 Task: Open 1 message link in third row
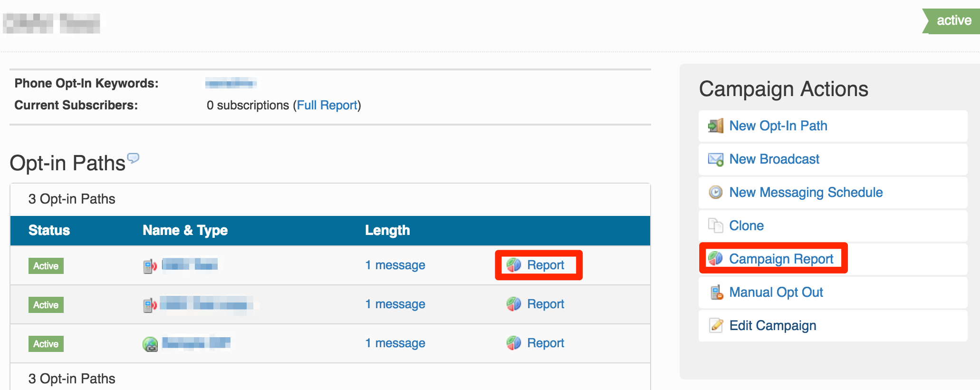point(395,343)
